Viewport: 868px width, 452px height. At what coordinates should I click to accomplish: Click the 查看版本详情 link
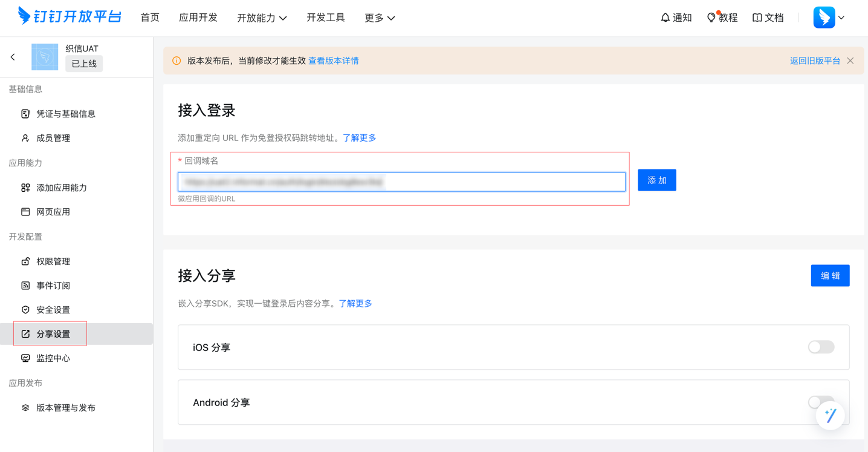334,61
